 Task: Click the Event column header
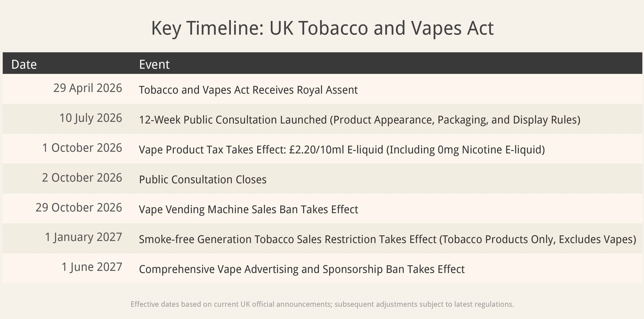click(x=154, y=64)
